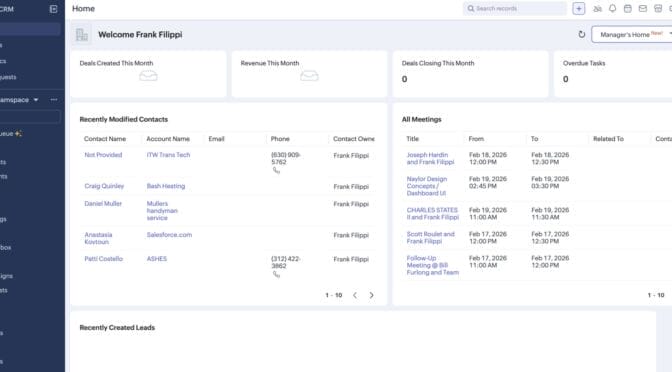Call the (312) 422-3862 number via phone icon

pos(276,275)
